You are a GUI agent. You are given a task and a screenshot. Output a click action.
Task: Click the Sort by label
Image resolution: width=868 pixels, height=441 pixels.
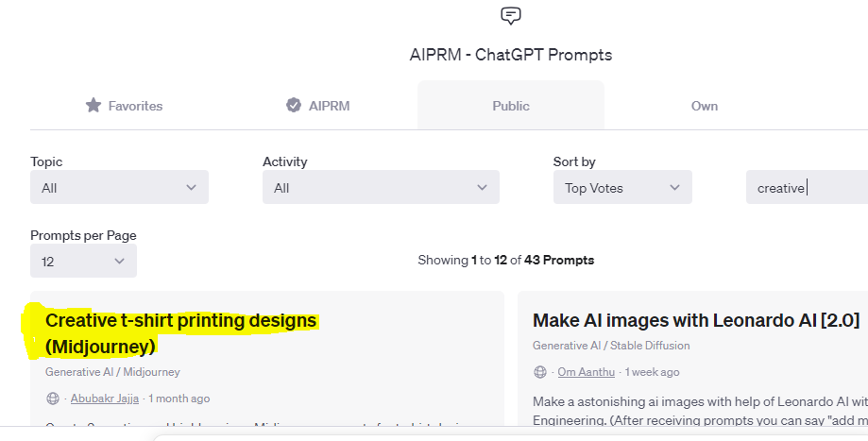click(x=574, y=161)
